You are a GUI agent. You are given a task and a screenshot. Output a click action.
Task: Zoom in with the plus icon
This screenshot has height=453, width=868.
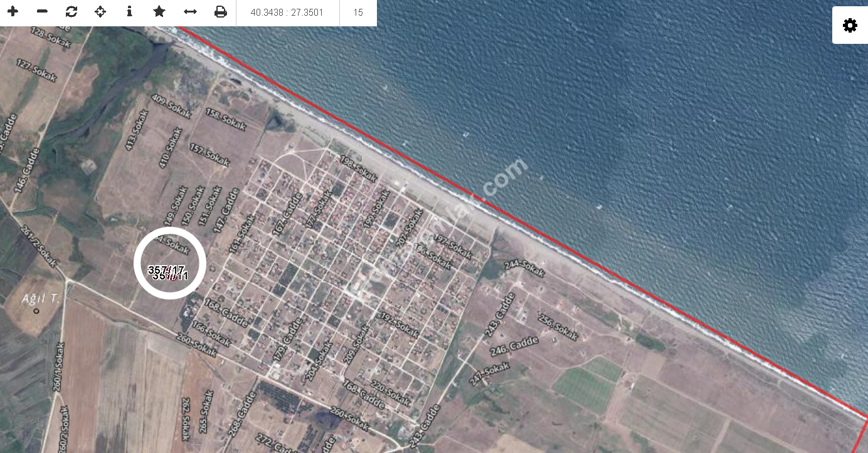pyautogui.click(x=13, y=12)
